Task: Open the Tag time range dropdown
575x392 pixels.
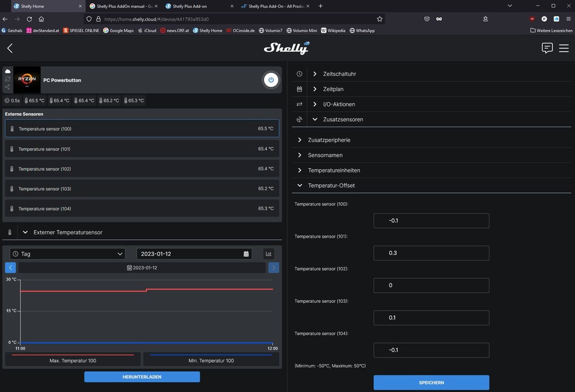Action: [67, 253]
